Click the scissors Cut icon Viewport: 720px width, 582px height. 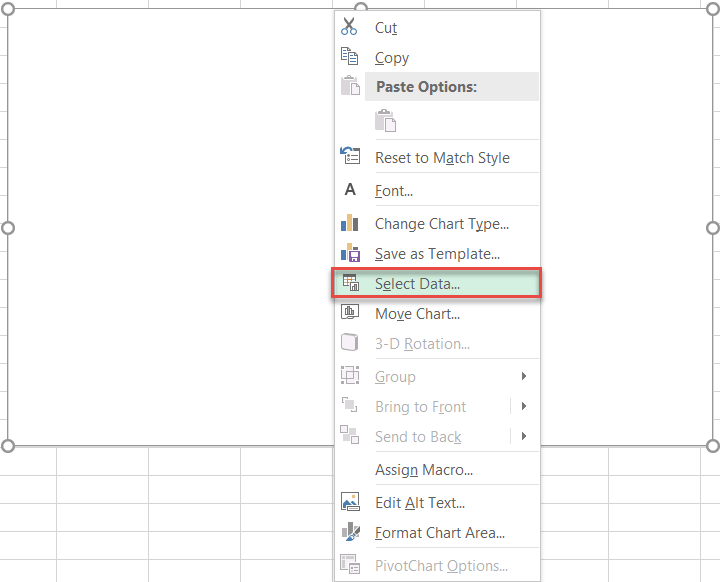(x=349, y=27)
